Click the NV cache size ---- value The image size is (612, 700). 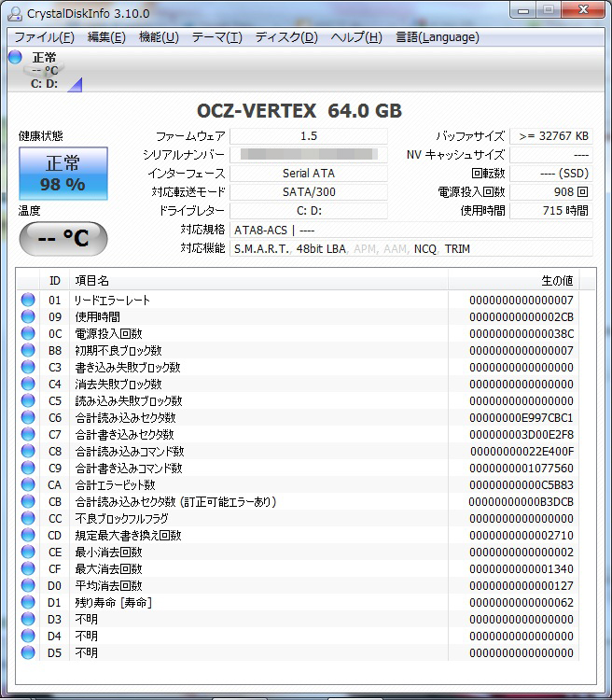[x=551, y=154]
